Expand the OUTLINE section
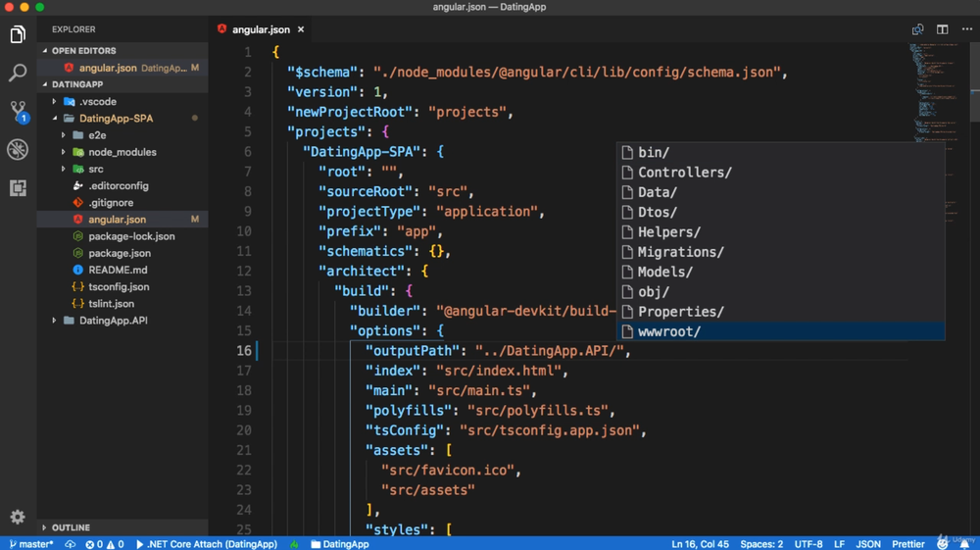This screenshot has width=980, height=550. tap(122, 527)
